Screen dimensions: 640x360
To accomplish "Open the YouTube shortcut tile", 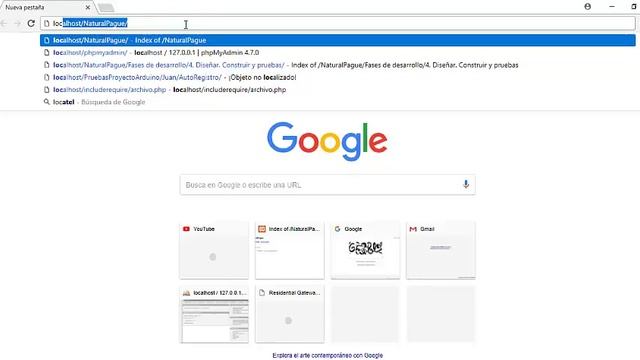I will 214,250.
